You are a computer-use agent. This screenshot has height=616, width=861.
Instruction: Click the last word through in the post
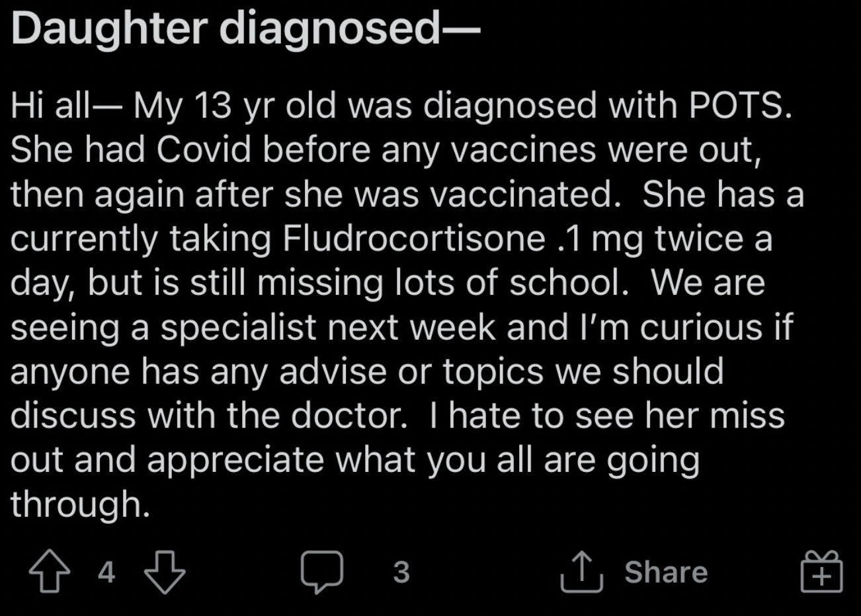[80, 506]
